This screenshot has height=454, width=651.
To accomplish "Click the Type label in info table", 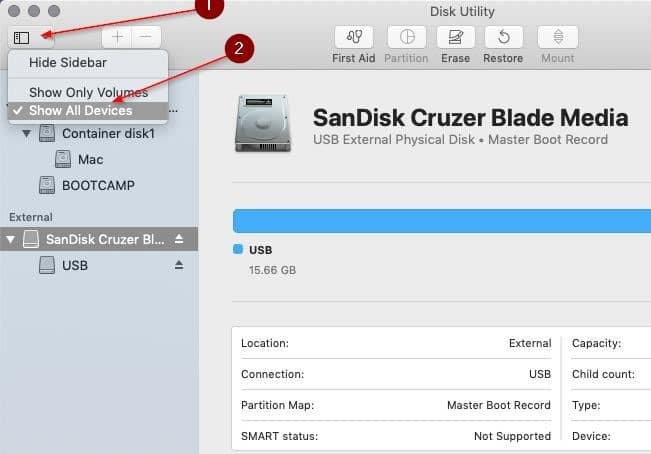I will [586, 405].
